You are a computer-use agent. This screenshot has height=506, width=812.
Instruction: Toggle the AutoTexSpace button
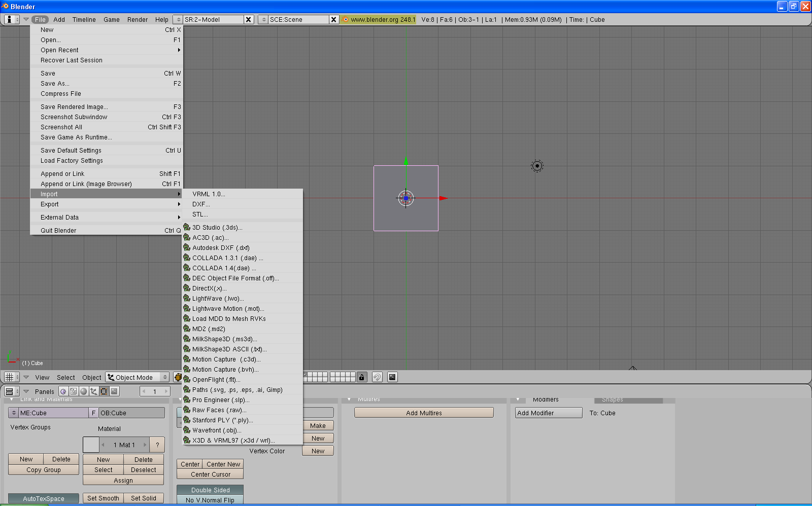tap(44, 498)
